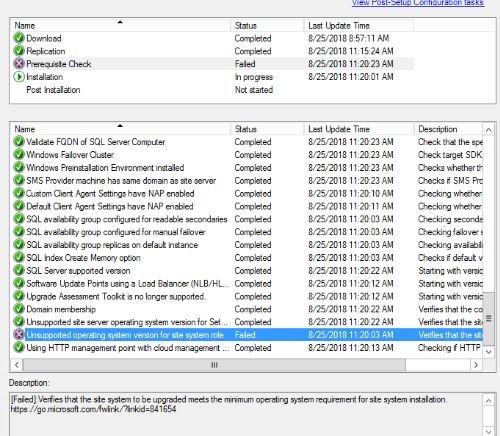Select 'Domain membership' row text
This screenshot has width=500, height=436.
61,309
